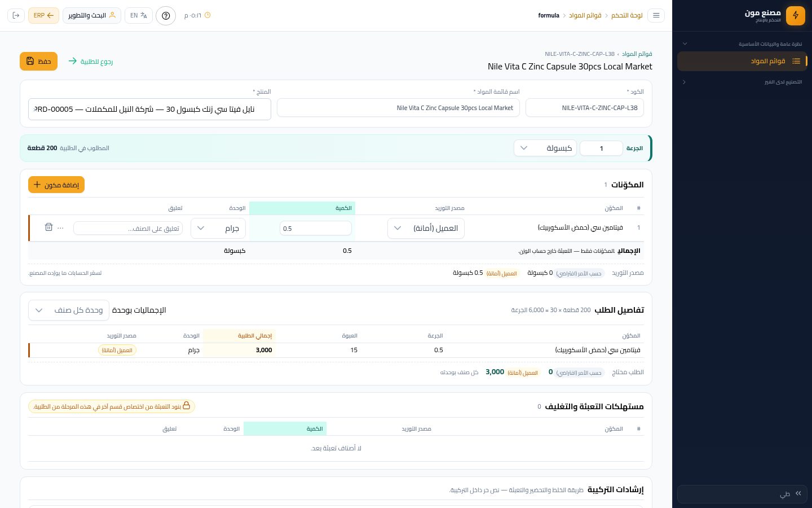Screen dimensions: 812x508
Task: Open the help question mark icon
Action: pos(166,15)
